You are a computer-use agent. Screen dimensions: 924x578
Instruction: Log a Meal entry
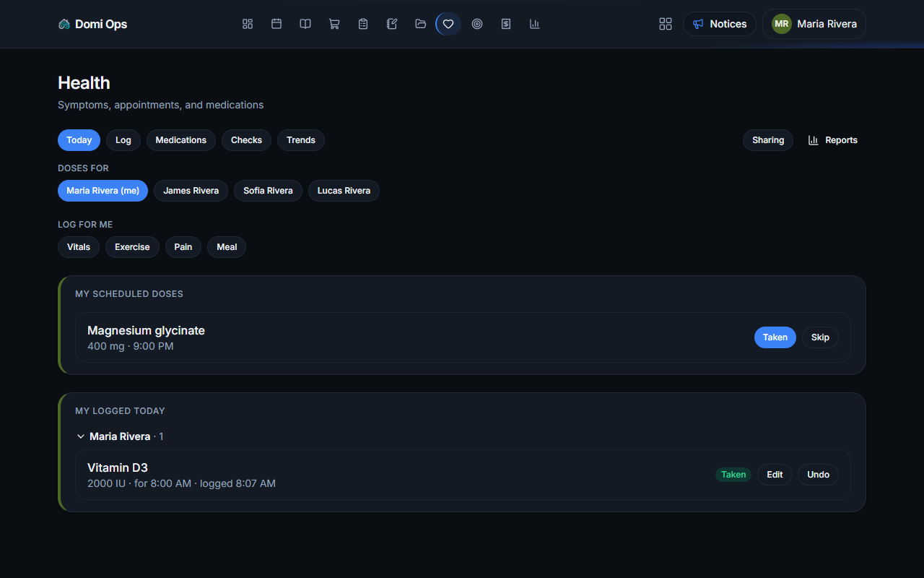coord(227,247)
